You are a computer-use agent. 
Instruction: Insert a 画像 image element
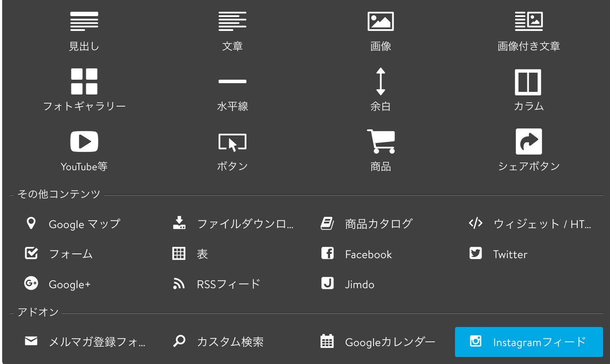(x=381, y=30)
